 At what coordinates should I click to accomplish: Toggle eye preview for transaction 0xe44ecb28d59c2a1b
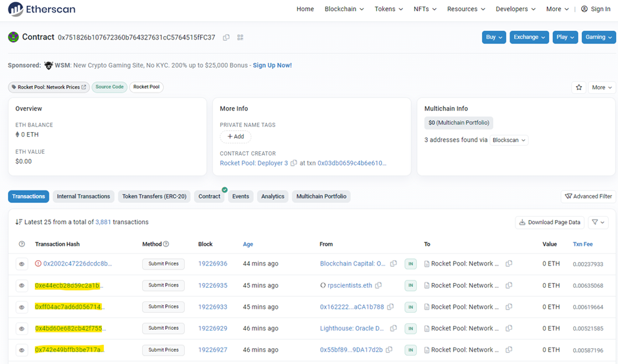point(22,285)
